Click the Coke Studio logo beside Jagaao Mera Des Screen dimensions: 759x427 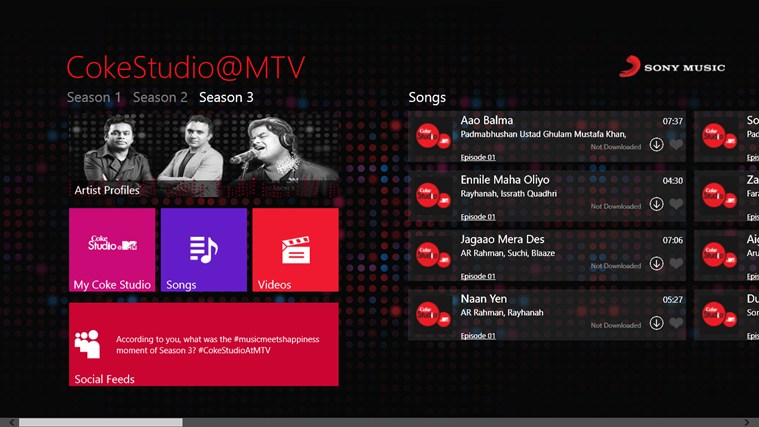point(433,255)
